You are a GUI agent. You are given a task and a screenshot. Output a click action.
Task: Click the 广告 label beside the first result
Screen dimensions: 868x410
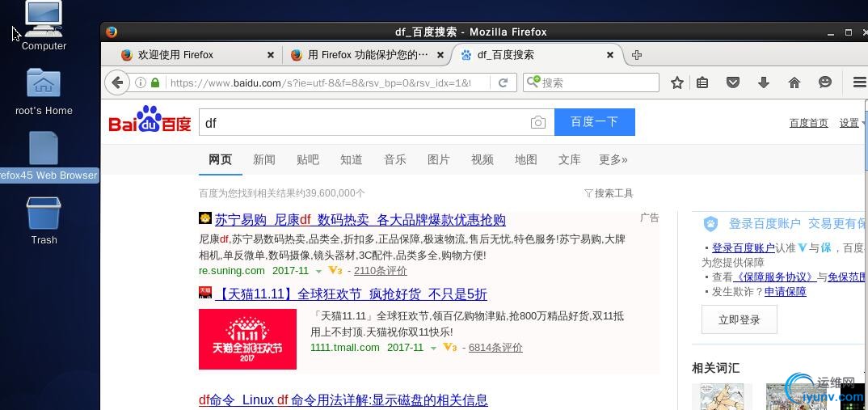click(649, 218)
